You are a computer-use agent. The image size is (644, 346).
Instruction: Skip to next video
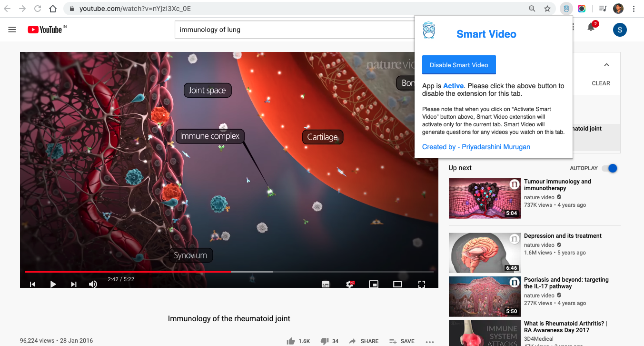[74, 284]
